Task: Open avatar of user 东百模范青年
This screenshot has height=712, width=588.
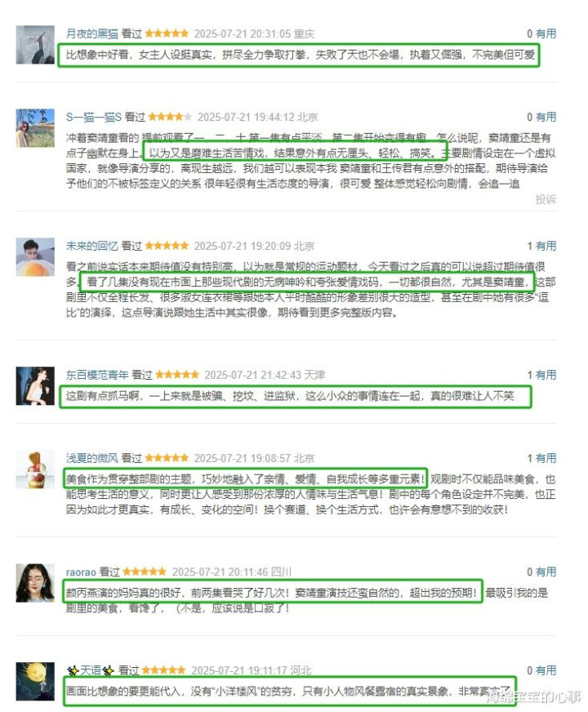Action: pos(35,385)
